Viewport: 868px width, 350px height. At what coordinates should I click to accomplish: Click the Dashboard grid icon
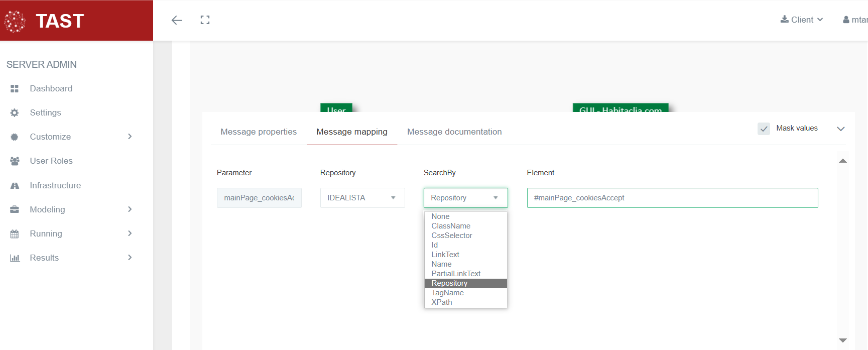(x=15, y=88)
